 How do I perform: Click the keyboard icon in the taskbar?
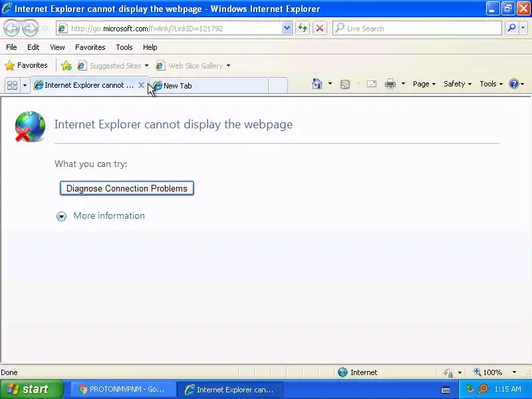point(446,390)
